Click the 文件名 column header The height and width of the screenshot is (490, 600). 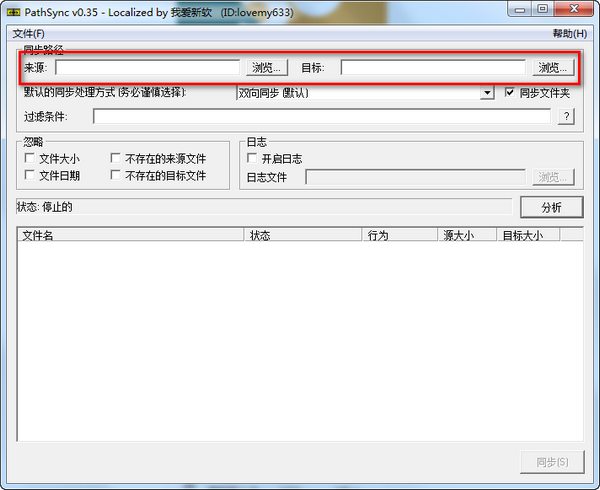pyautogui.click(x=130, y=236)
